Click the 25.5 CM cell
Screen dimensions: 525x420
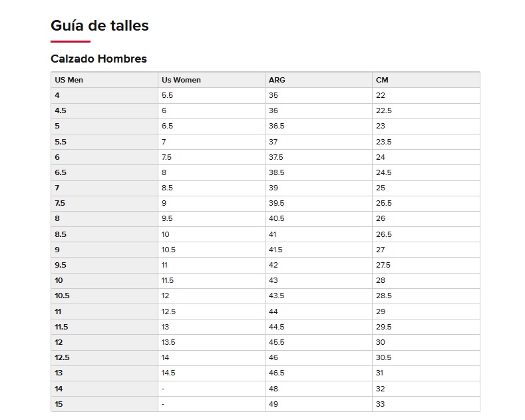(384, 203)
